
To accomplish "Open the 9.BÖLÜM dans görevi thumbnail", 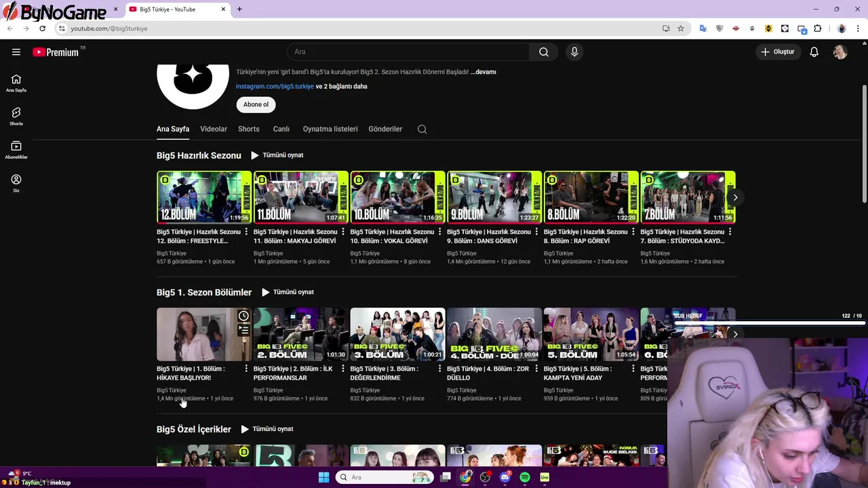I will coord(494,197).
